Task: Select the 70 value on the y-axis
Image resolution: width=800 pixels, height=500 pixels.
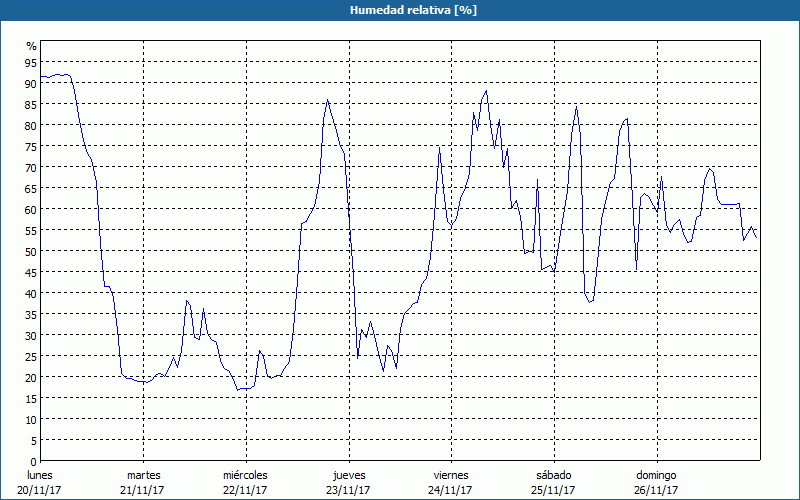Action: [31, 167]
